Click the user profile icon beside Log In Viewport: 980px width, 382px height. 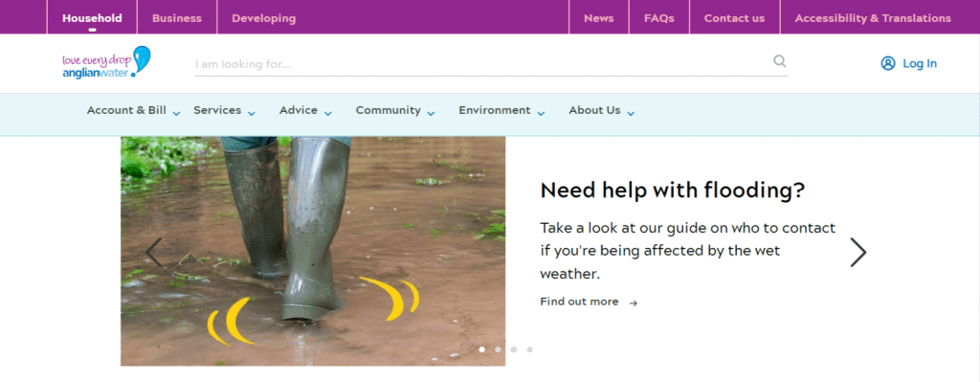(888, 63)
